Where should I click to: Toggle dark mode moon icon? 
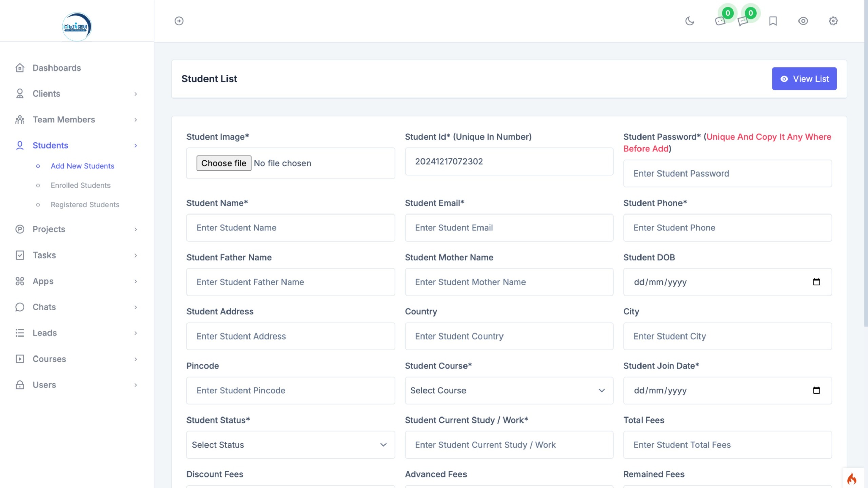pos(690,21)
